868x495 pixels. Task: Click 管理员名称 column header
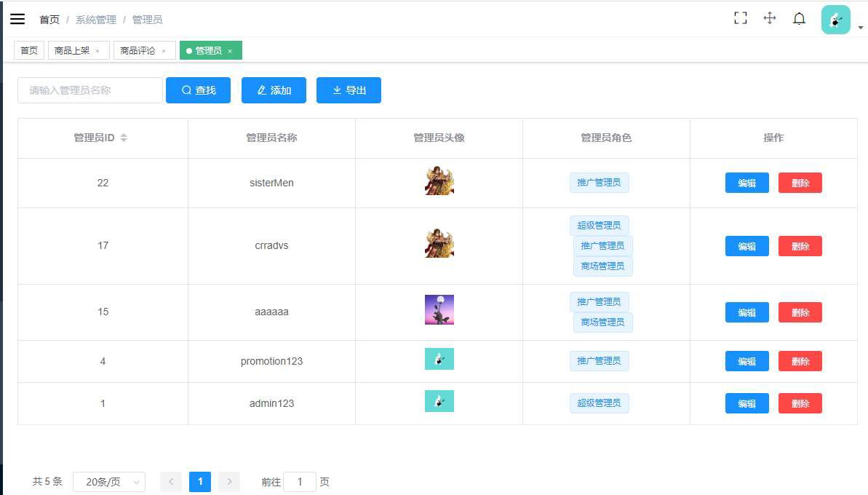(x=271, y=138)
